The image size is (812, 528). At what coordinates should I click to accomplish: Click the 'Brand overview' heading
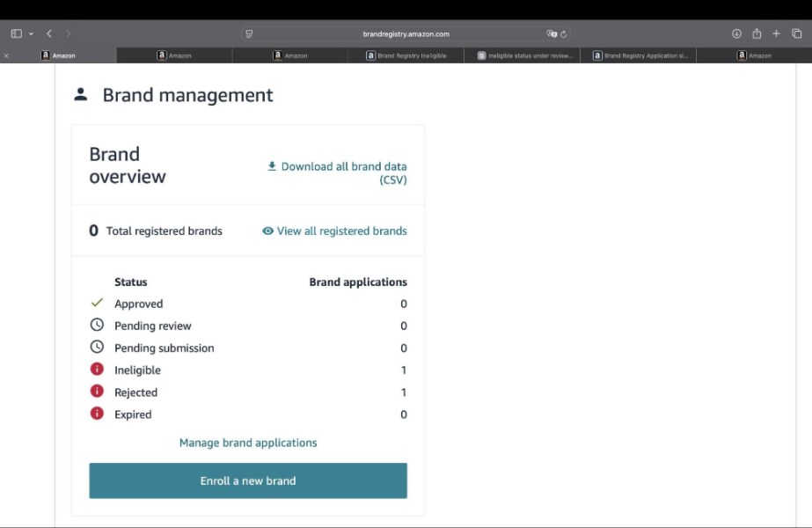coord(128,165)
